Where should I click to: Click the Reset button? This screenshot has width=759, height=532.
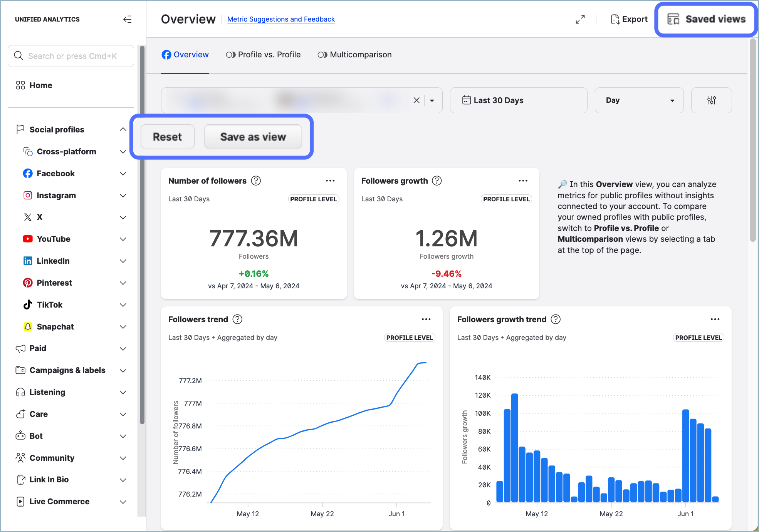point(167,137)
